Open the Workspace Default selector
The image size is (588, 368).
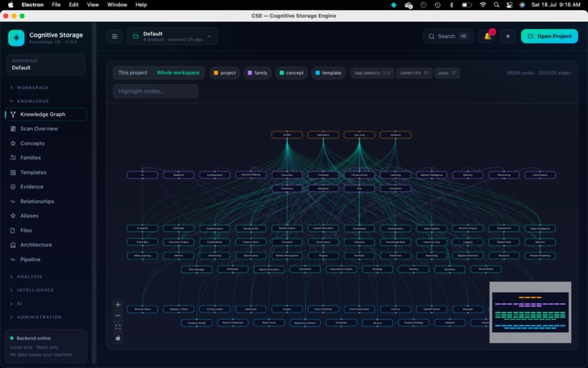(46, 64)
